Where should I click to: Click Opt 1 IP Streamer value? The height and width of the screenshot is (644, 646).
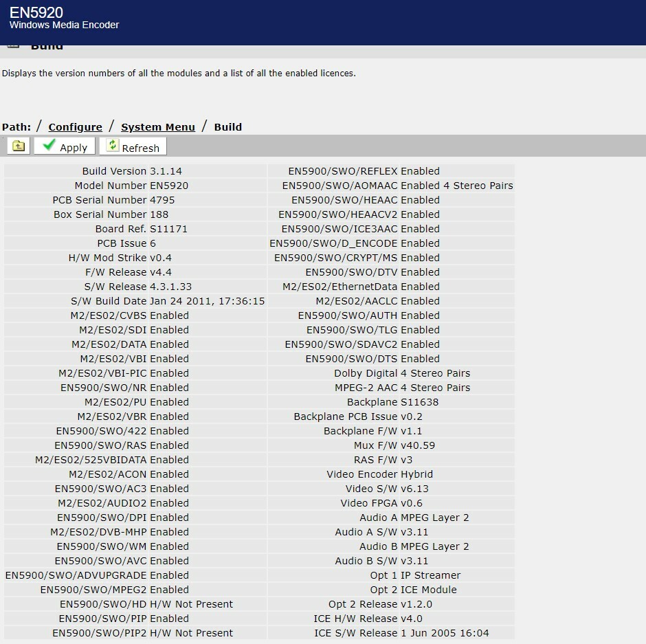(430, 575)
